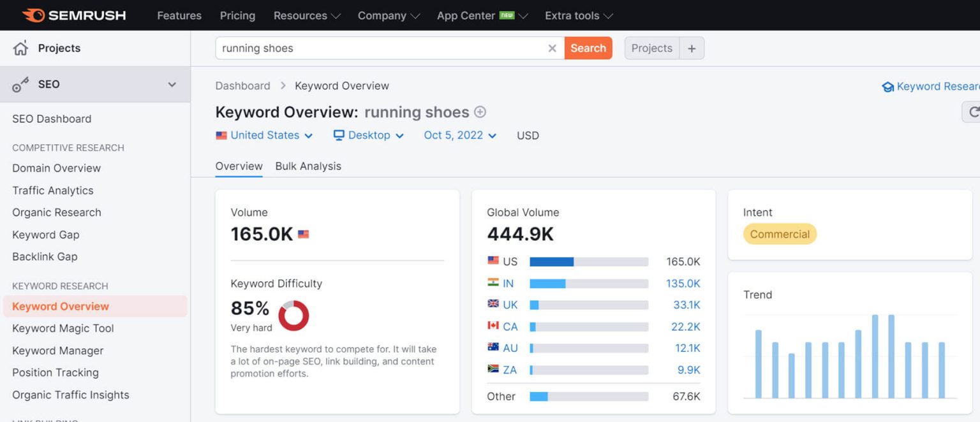Create new project with the + button
Image resolution: width=980 pixels, height=422 pixels.
click(x=692, y=48)
